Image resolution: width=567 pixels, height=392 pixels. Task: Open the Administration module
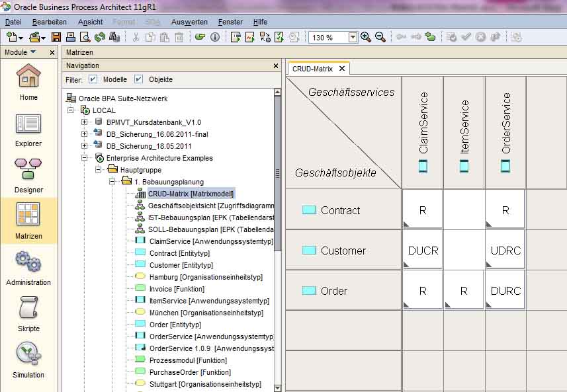[x=28, y=269]
